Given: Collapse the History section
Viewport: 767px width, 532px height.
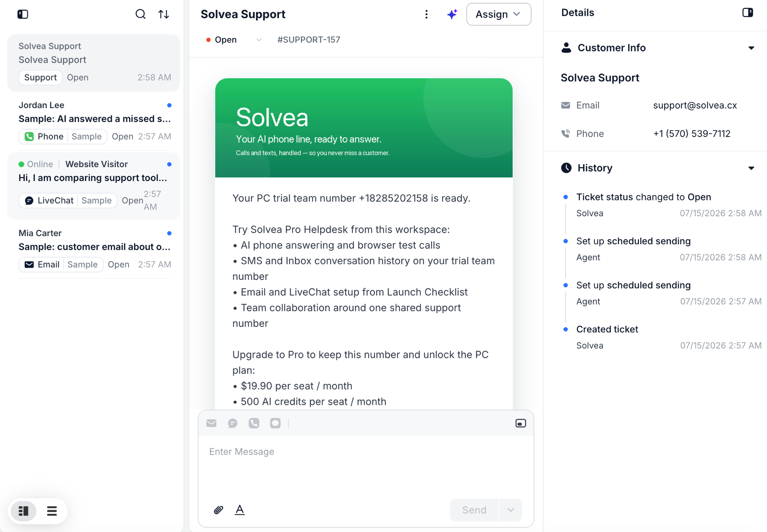Looking at the screenshot, I should point(751,168).
